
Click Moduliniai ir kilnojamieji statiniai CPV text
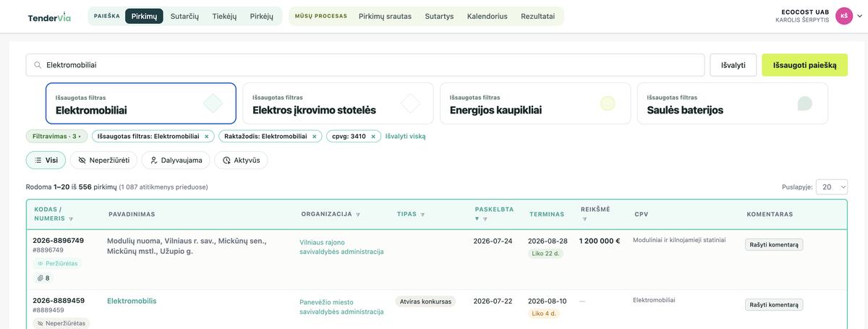click(679, 240)
